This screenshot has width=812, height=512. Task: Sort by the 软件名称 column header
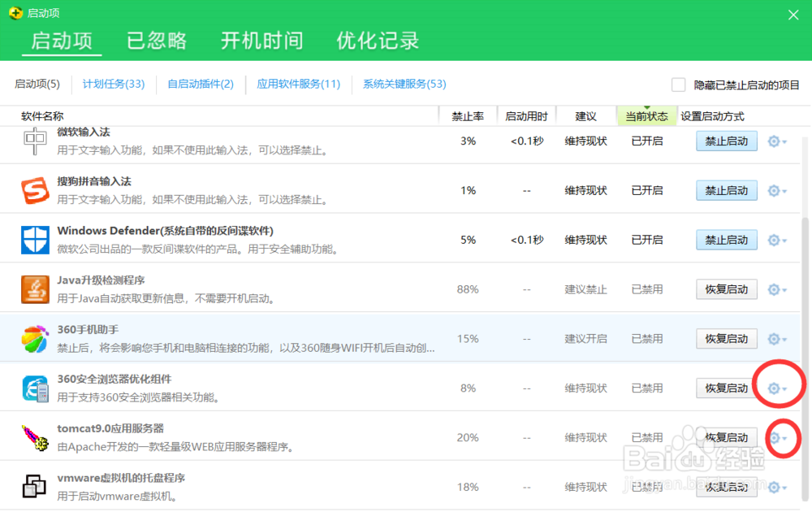coord(42,116)
